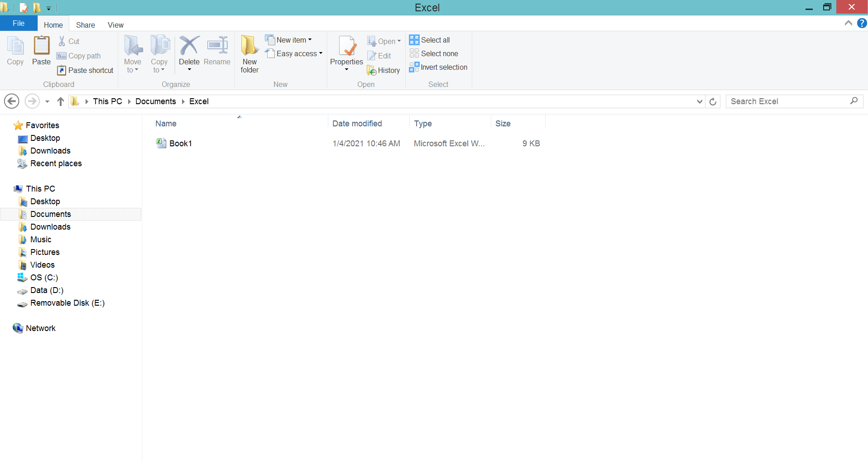Open the Copy to menu
Screen dimensions: 868x461
[159, 54]
